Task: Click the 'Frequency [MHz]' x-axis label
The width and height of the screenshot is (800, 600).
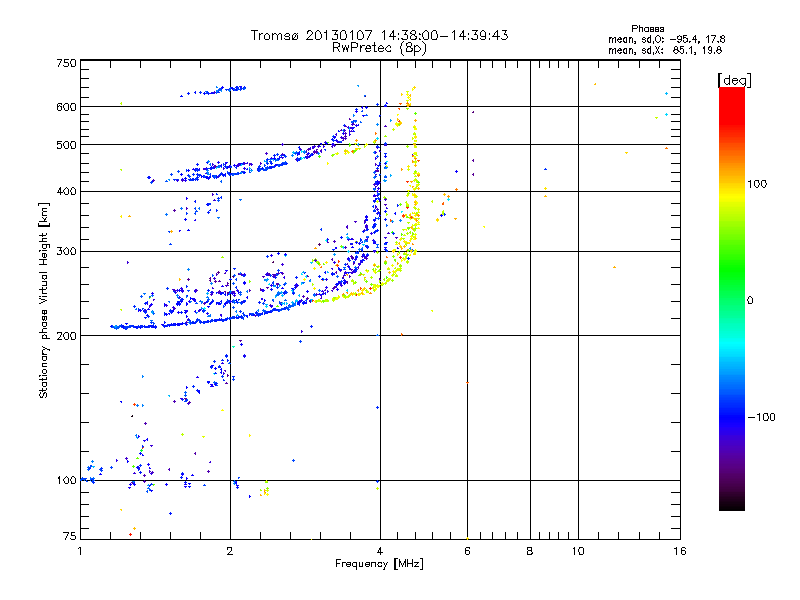Action: [379, 564]
